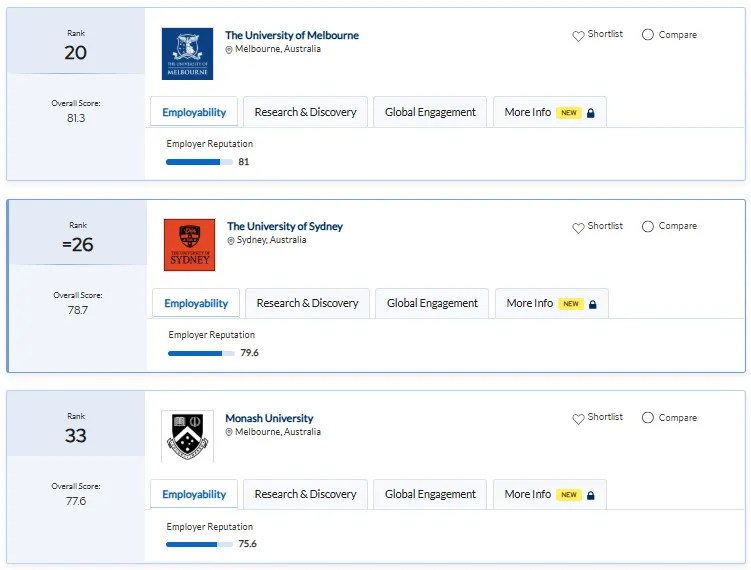Viewport: 751px width, 570px height.
Task: Open the Monash University title link
Action: coord(269,418)
